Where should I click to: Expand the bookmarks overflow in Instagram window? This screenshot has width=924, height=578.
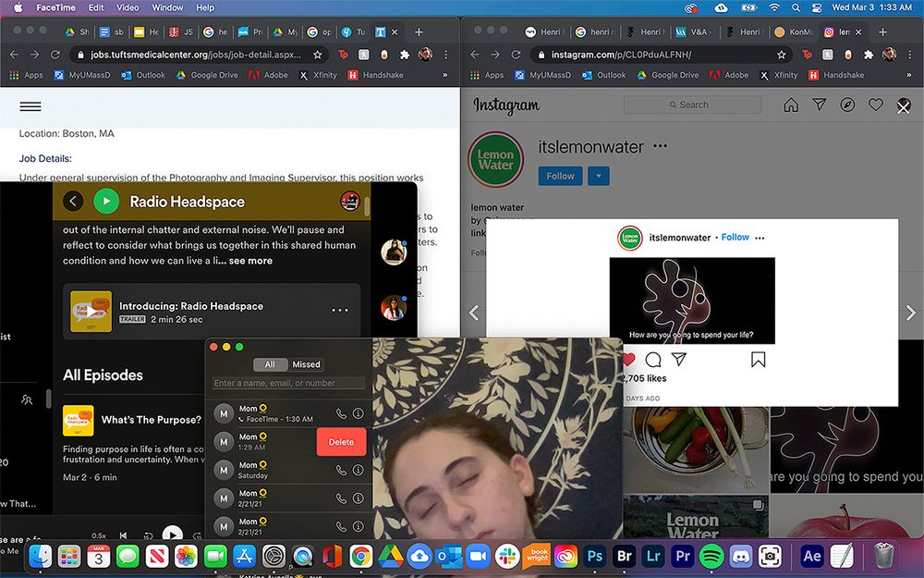(908, 75)
